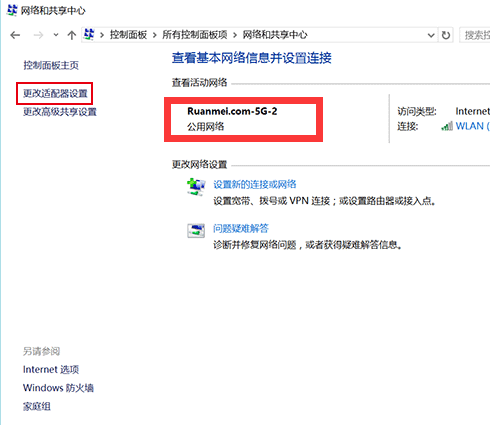Open the address bar history dropdown
This screenshot has width=490, height=425.
431,35
